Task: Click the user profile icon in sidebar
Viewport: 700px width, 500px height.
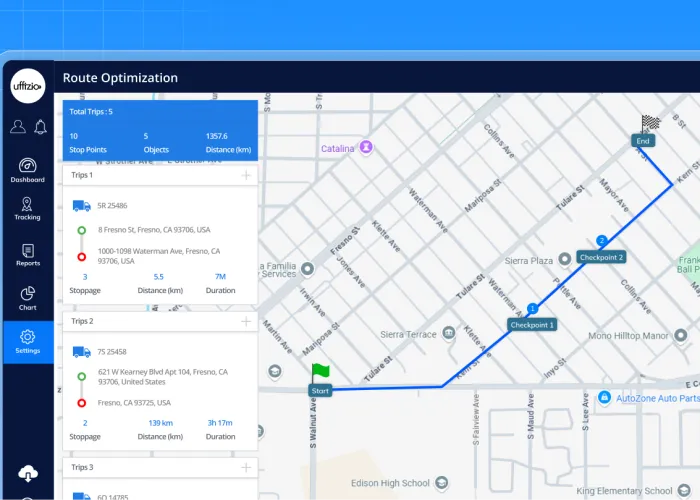Action: 18,127
